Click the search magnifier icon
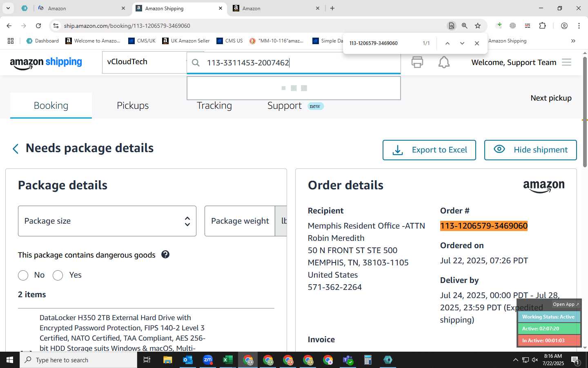This screenshot has height=368, width=588. click(x=196, y=63)
